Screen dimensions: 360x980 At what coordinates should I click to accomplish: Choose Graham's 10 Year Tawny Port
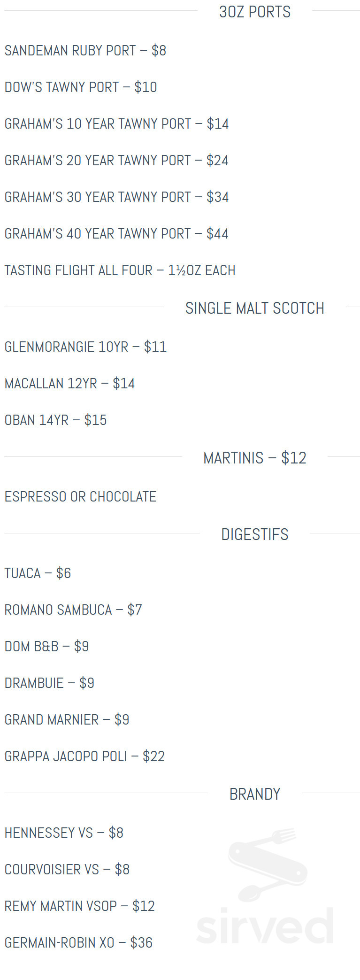click(x=116, y=124)
